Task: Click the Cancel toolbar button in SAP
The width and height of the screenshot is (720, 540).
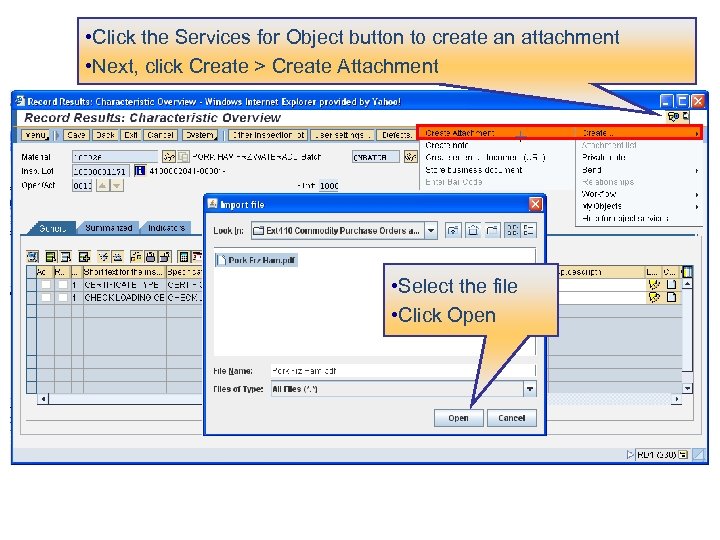Action: point(160,135)
